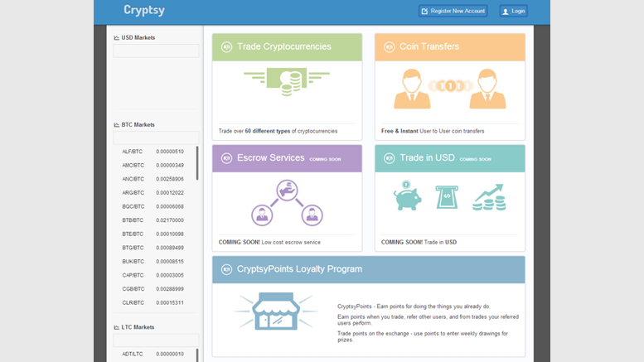This screenshot has height=362, width=644.
Task: Click the BTC Markets filter input box
Action: [156, 138]
